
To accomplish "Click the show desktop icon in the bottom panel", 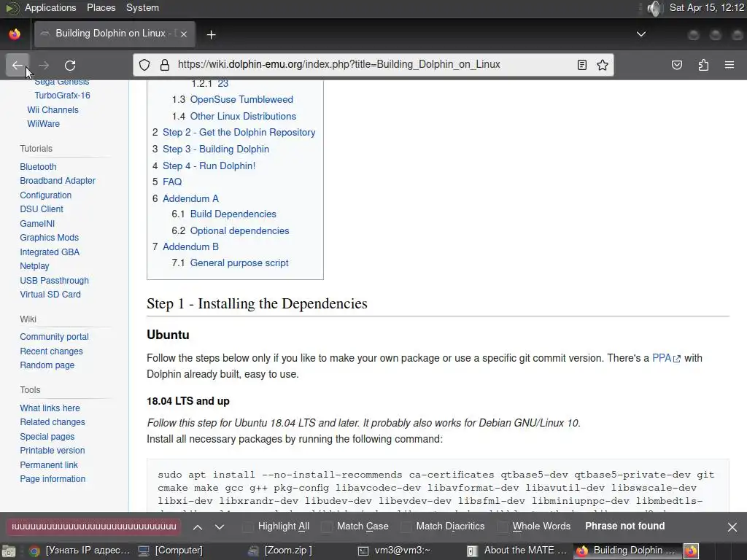I will coord(9,551).
